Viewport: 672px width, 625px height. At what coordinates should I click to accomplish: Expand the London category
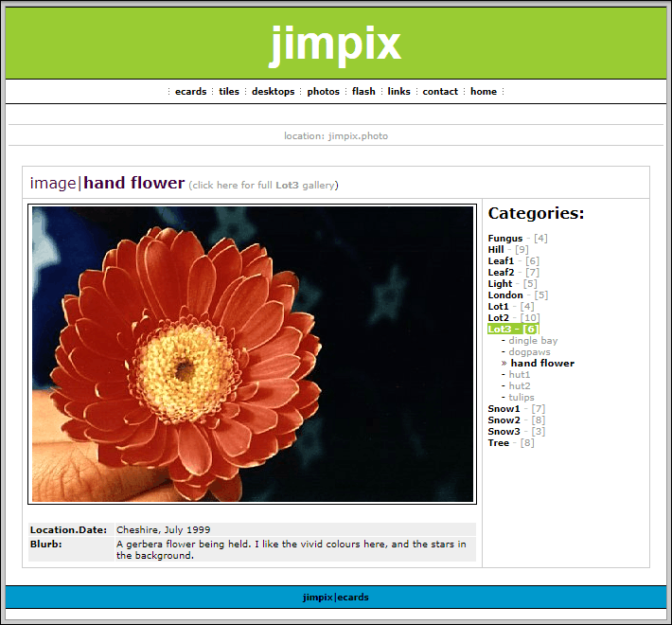[505, 295]
